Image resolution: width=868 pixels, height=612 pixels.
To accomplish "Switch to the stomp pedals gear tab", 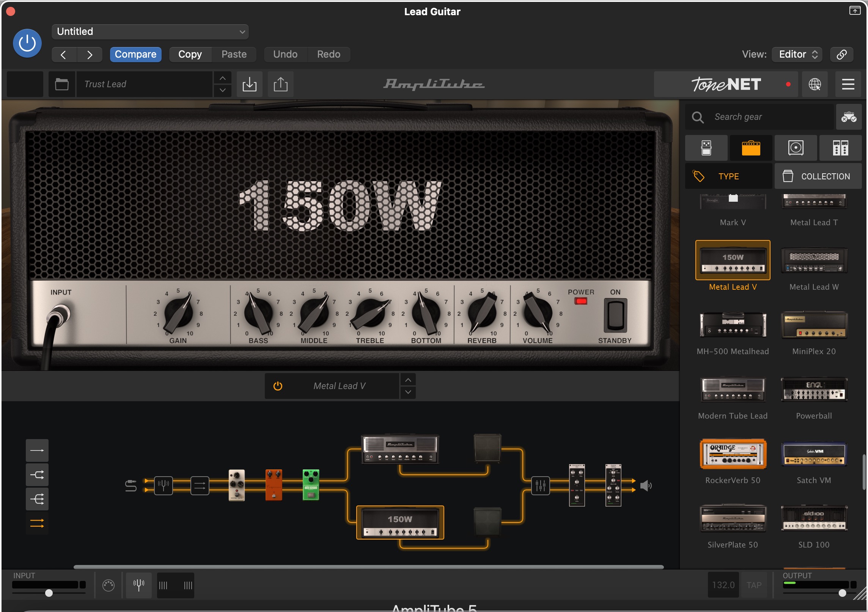I will [x=706, y=148].
